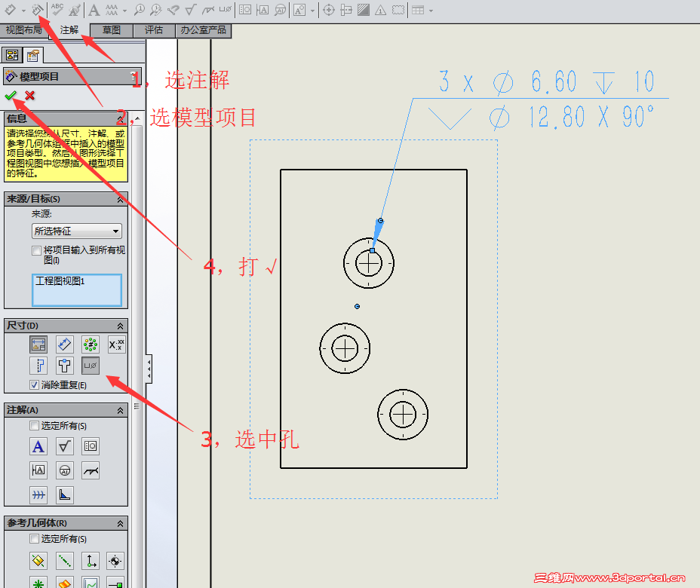Select the Format Painter toolbar icon
Image resolution: width=700 pixels, height=588 pixels.
[75, 9]
